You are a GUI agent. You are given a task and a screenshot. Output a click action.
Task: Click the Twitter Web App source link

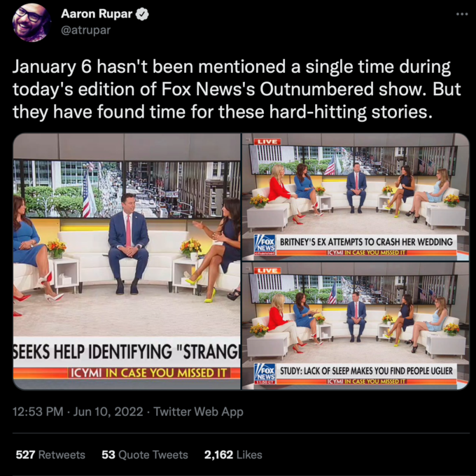199,412
